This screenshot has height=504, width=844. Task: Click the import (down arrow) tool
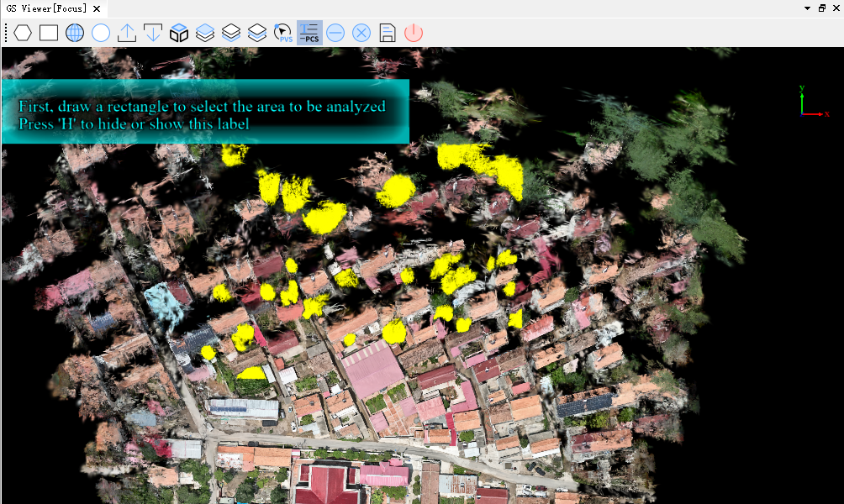point(153,33)
